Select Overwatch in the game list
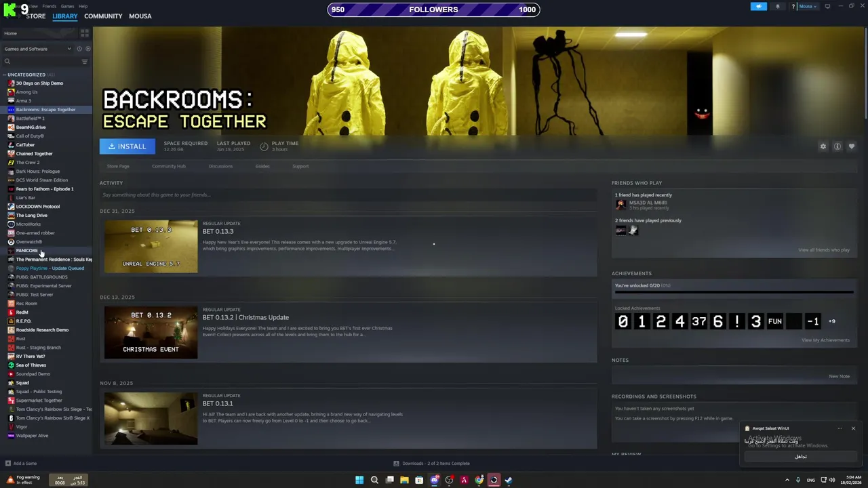The height and width of the screenshot is (488, 868). pos(28,242)
